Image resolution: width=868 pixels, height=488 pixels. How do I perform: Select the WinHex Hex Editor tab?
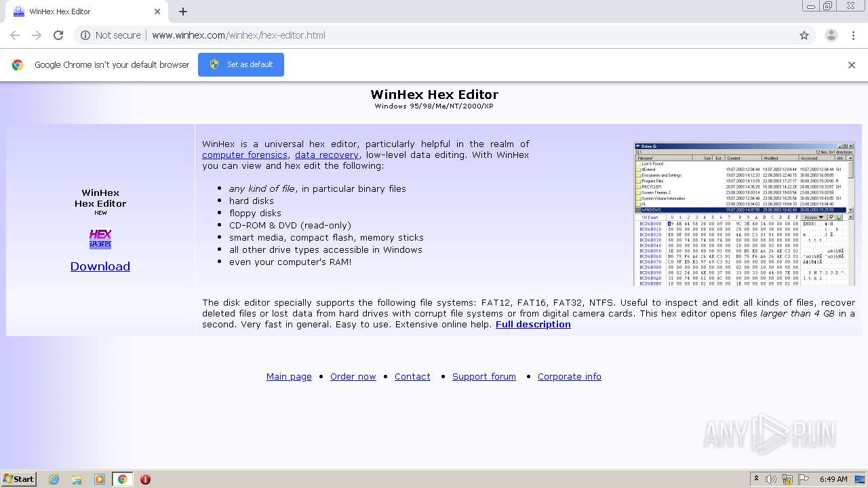pos(87,12)
